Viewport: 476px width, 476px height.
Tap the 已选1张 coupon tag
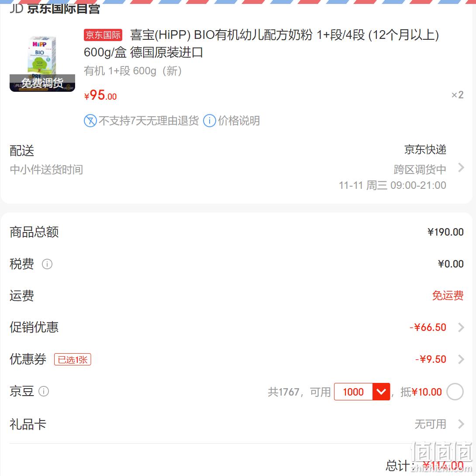72,360
